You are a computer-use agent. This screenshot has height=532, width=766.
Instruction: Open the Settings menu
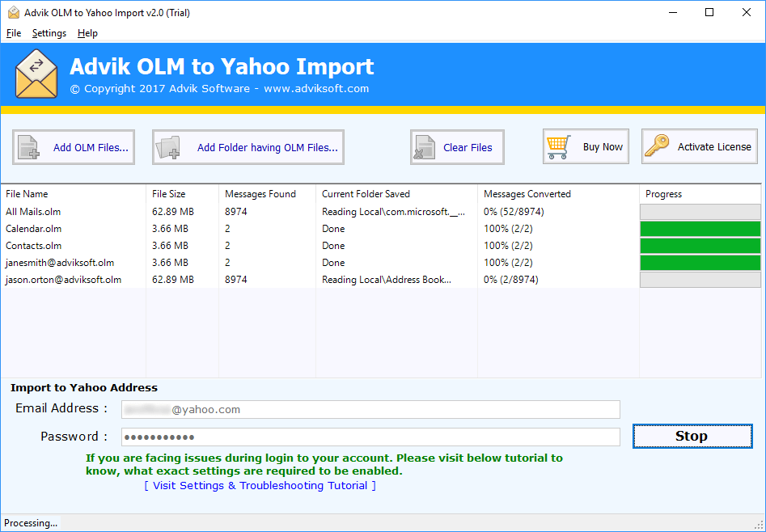[49, 33]
